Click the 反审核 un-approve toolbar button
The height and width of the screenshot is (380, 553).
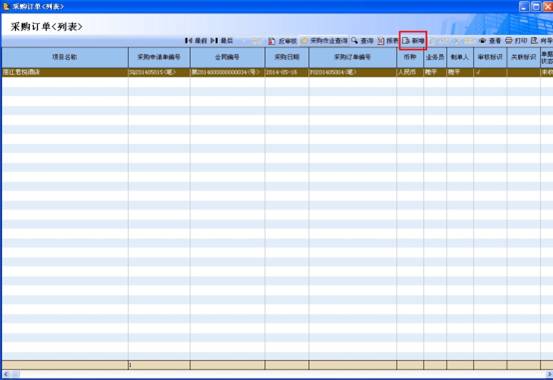click(x=282, y=41)
